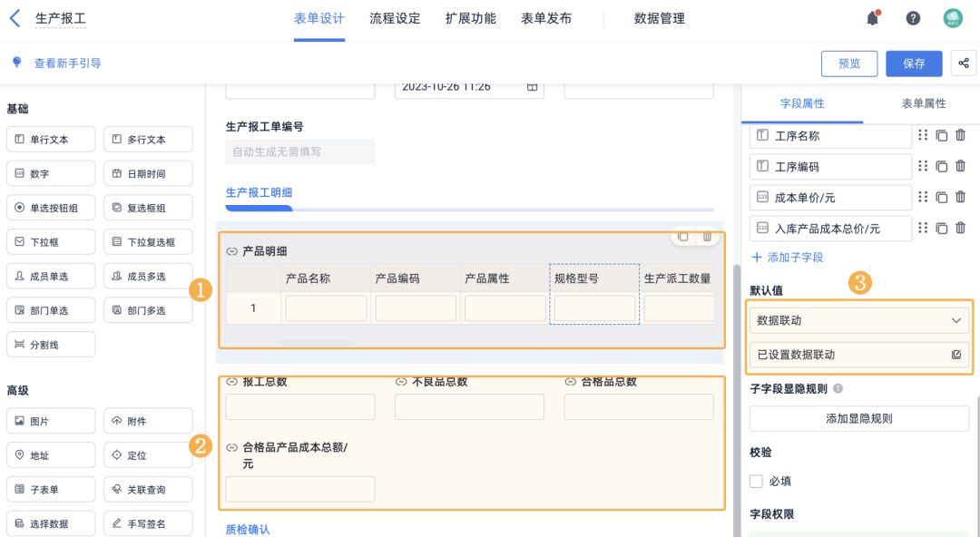Viewport: 980px width, 537px height.
Task: Add a 下拉复选框 field
Action: point(148,242)
